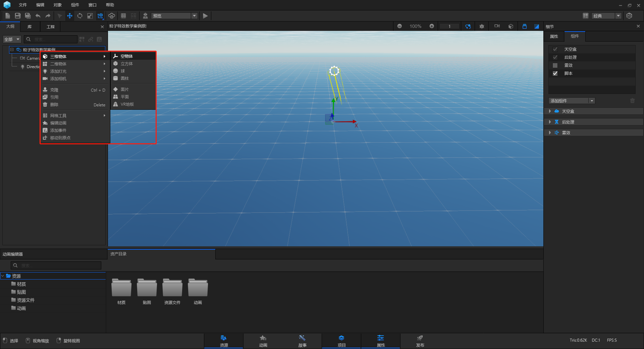Click the solid grid icon in toolbar
The width and height of the screenshot is (644, 349).
coord(123,16)
